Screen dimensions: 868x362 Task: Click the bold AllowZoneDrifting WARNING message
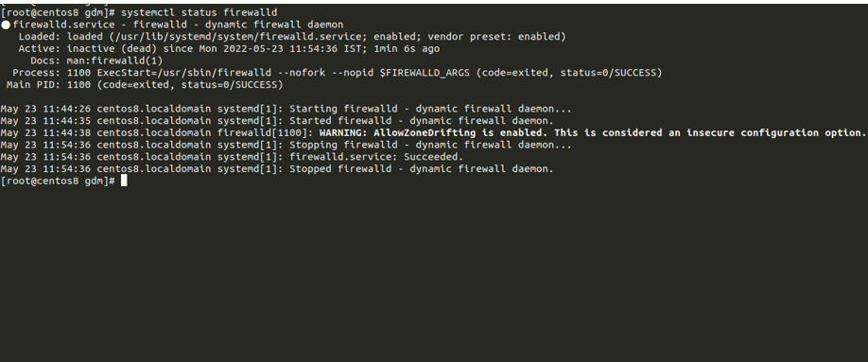(592, 133)
